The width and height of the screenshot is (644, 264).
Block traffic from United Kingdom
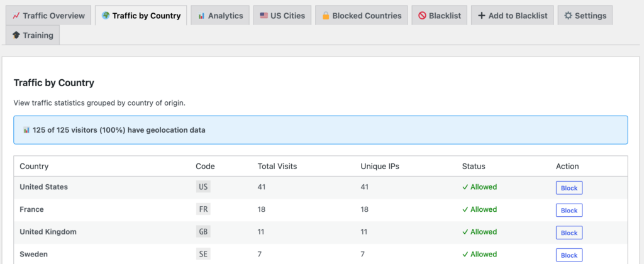point(569,233)
